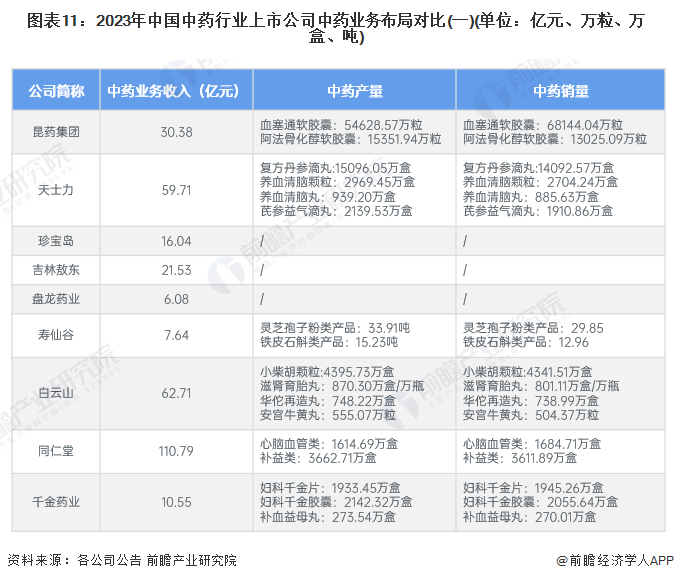Click the revenue value 110.79
The image size is (674, 581).
(x=176, y=451)
